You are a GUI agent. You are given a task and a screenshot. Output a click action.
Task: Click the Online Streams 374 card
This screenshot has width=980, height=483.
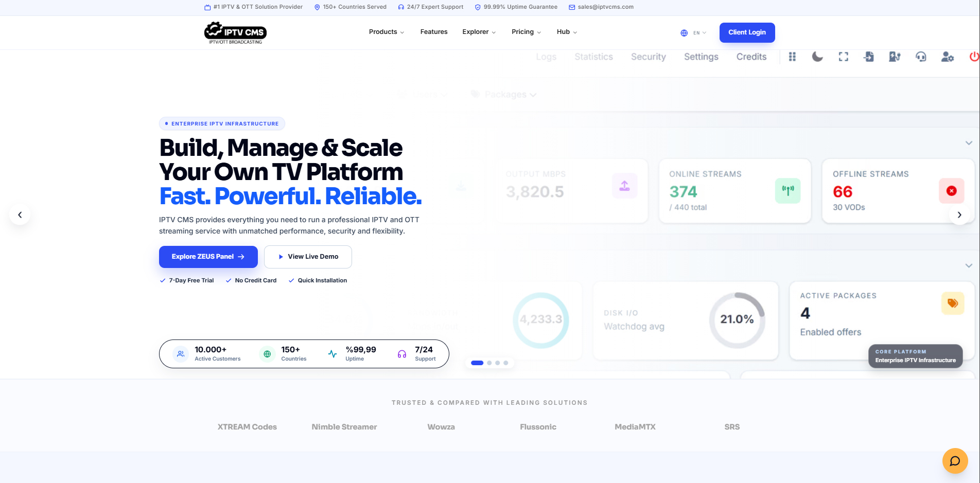click(735, 191)
